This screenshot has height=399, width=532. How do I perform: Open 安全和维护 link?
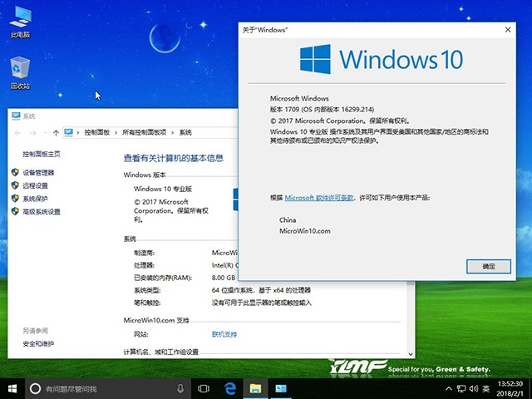[38, 343]
